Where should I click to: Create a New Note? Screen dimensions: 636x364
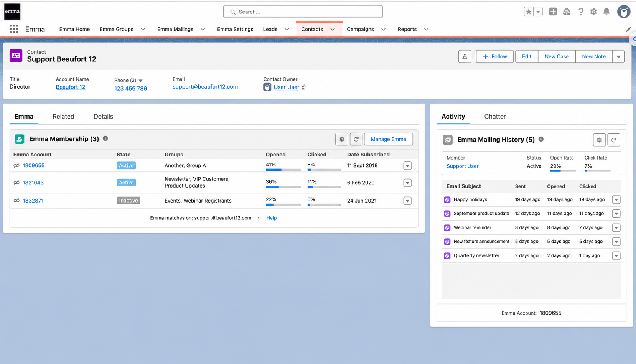point(594,56)
